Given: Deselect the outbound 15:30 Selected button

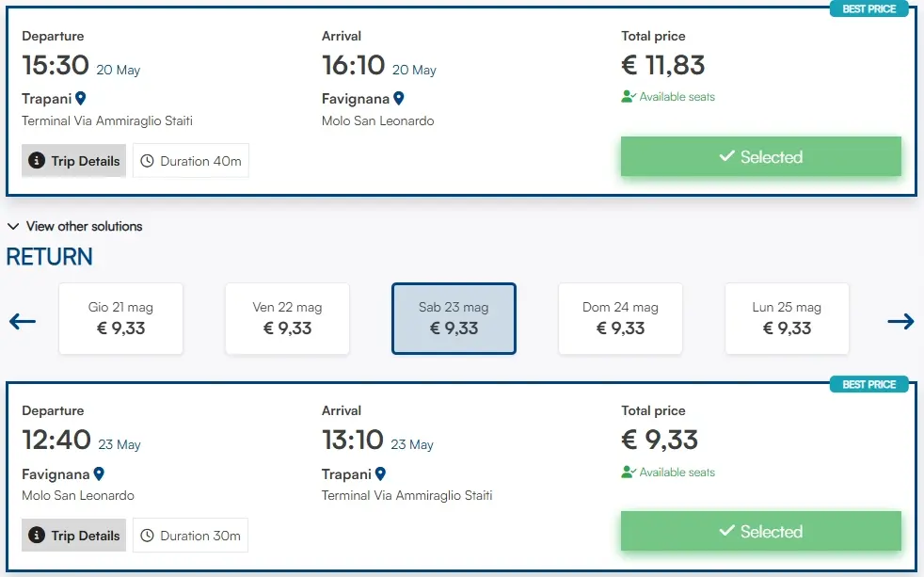Looking at the screenshot, I should tap(760, 157).
